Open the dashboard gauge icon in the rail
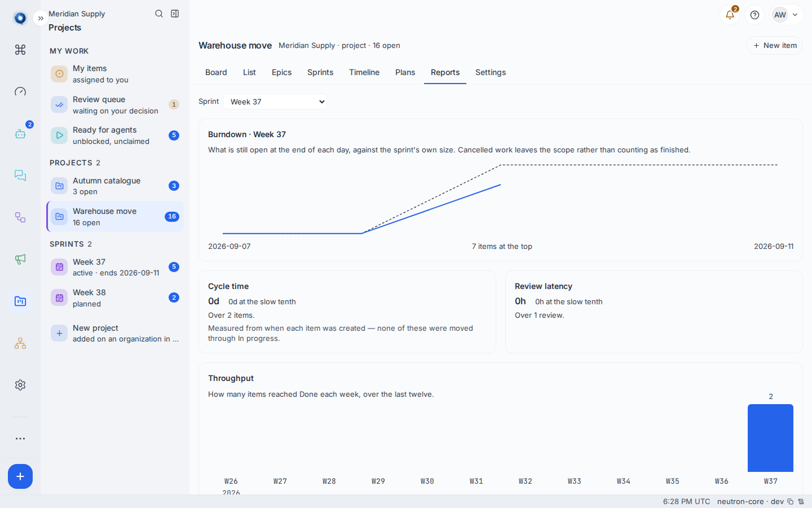The height and width of the screenshot is (508, 812). (20, 91)
